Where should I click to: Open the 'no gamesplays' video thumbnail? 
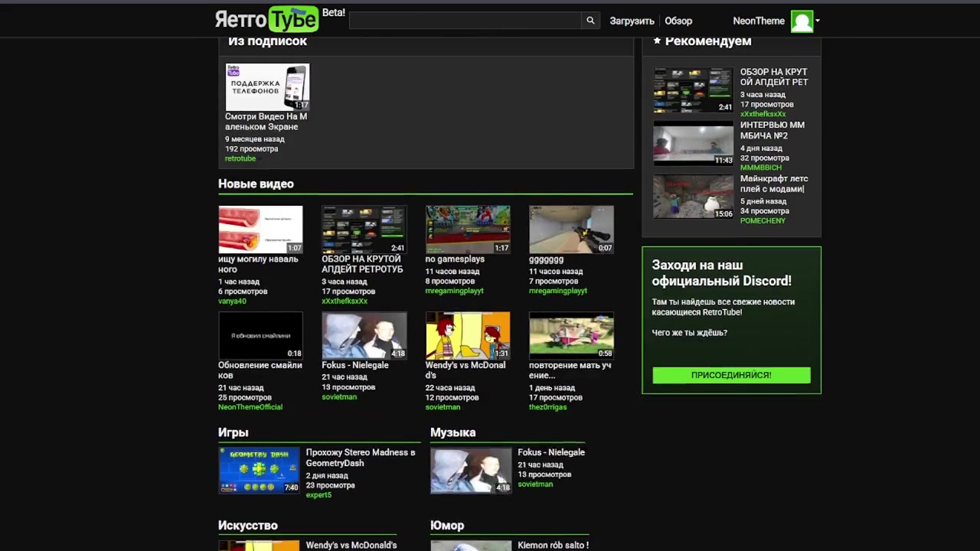[x=468, y=229]
